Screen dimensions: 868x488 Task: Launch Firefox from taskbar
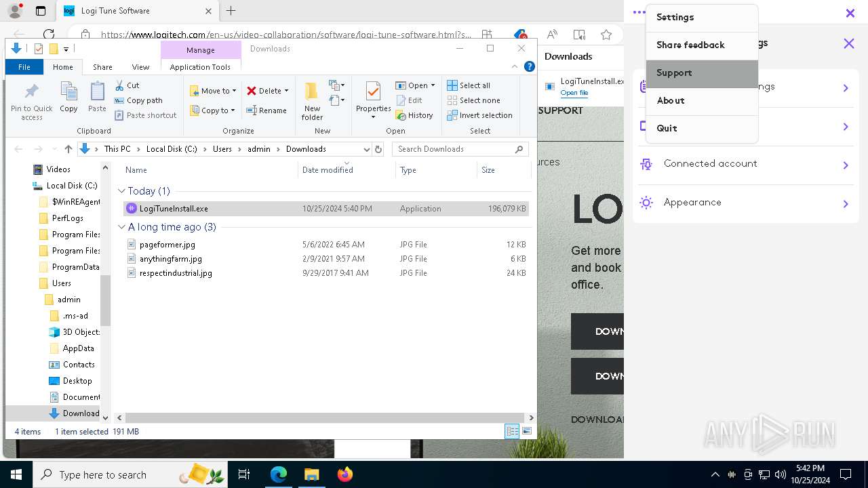tap(345, 474)
